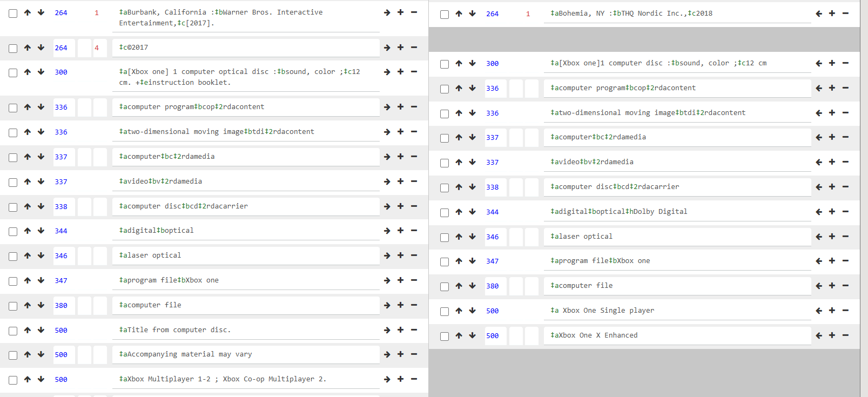Remove left 264 ©2017 field with minus
Screen dimensions: 868x397
414,48
